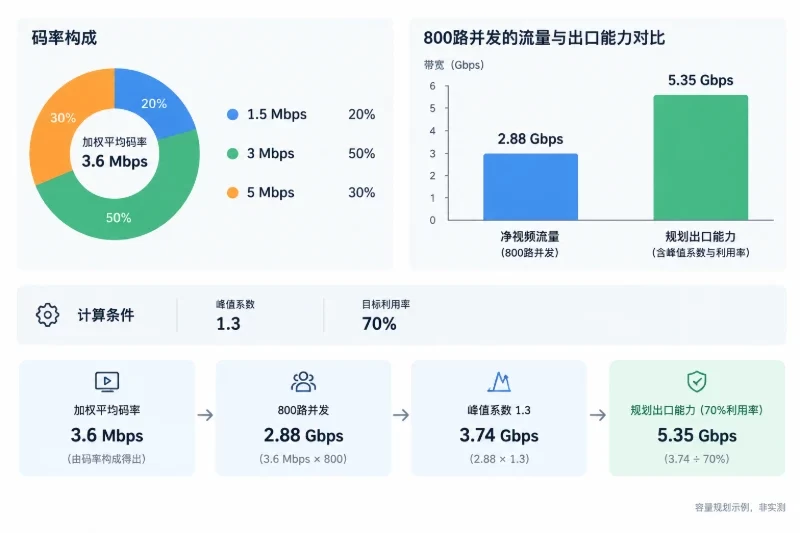Click the (含峰值系数与利用率) chart subtitle
The width and height of the screenshot is (800, 533).
701,252
